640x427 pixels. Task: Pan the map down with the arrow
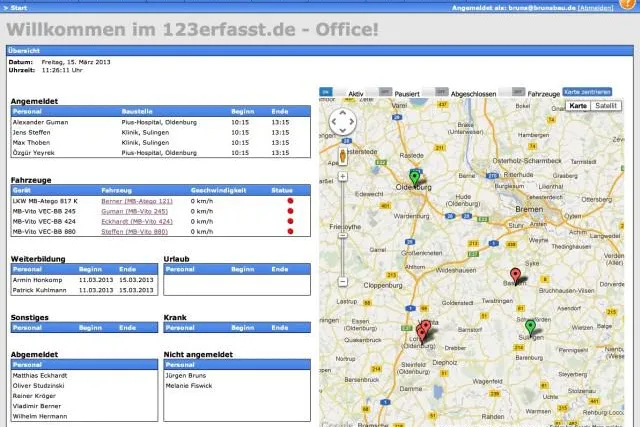pos(343,131)
